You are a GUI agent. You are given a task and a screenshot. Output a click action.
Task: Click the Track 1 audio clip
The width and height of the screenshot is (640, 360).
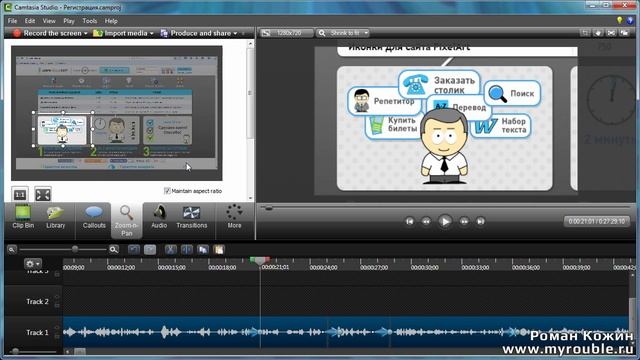[x=345, y=332]
